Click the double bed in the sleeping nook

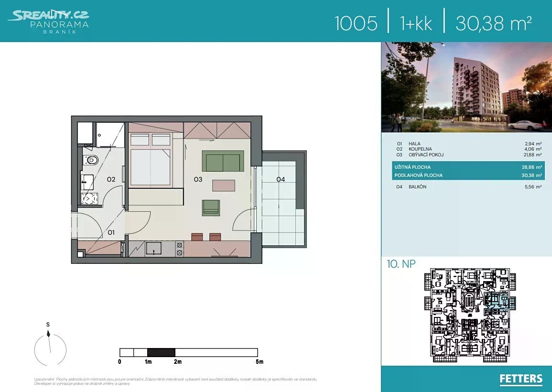tap(151, 160)
